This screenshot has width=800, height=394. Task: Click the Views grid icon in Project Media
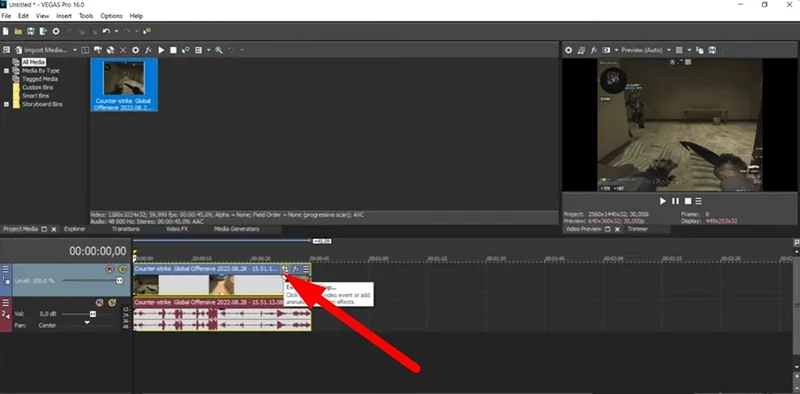(x=198, y=50)
